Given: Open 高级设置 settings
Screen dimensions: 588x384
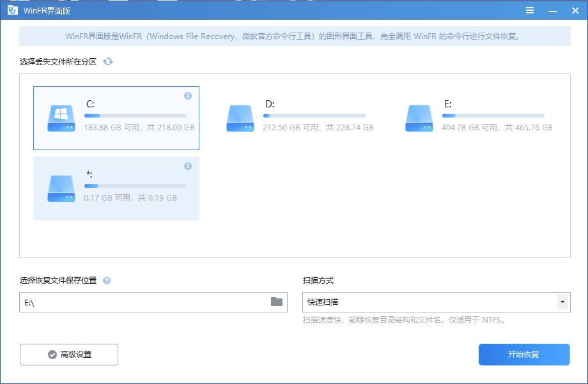Looking at the screenshot, I should point(68,355).
